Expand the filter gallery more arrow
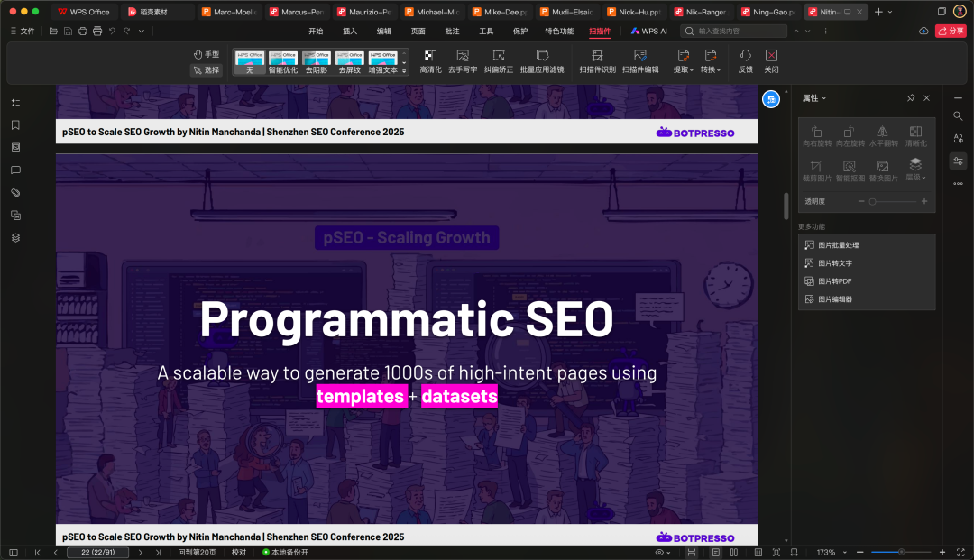The width and height of the screenshot is (974, 560). click(x=404, y=71)
